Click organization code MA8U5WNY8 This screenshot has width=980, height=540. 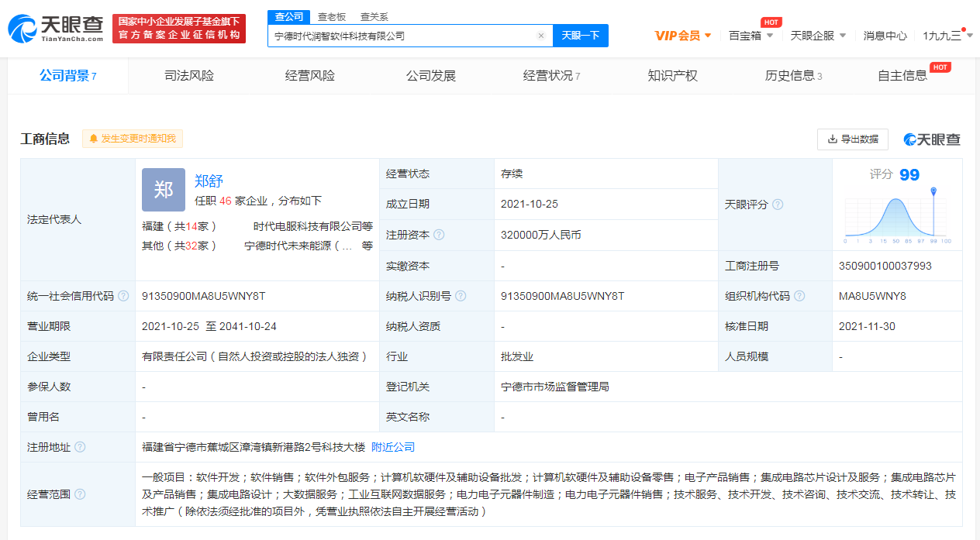tap(872, 296)
